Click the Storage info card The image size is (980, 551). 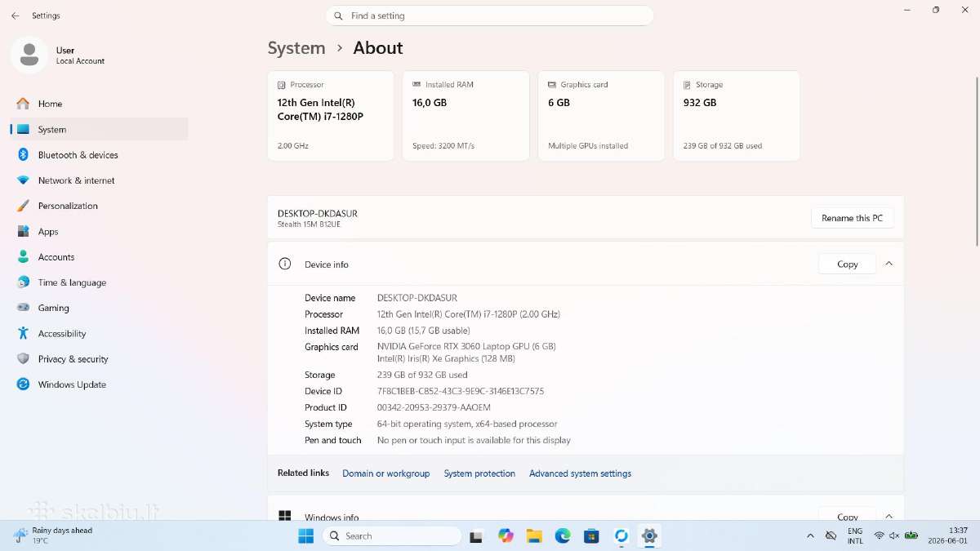[737, 116]
